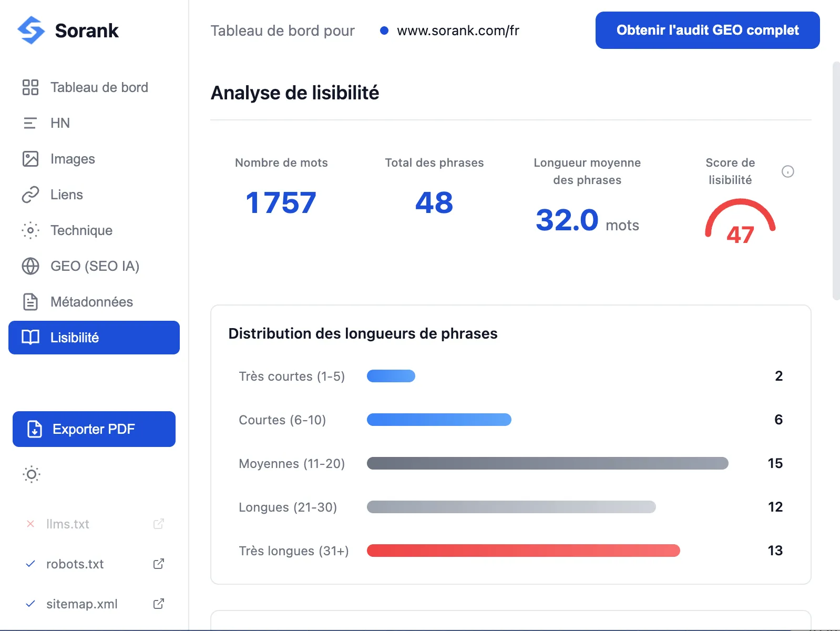Viewport: 840px width, 631px height.
Task: Click the llms.txt link text
Action: tap(68, 524)
